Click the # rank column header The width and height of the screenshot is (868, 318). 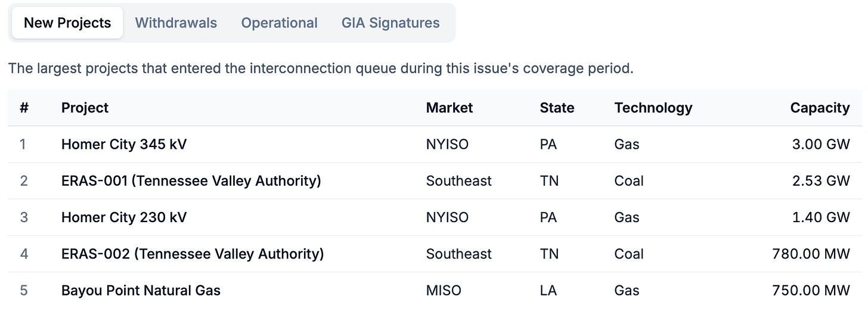[x=24, y=108]
